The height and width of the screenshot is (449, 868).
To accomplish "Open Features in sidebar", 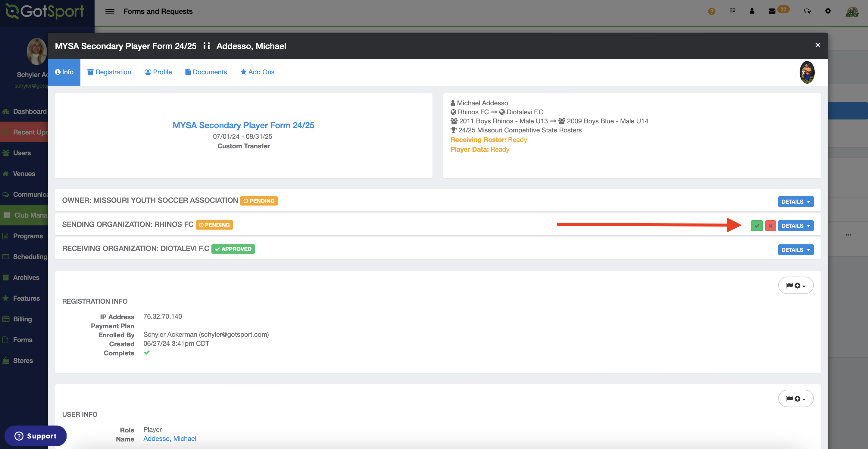I will pos(24,298).
